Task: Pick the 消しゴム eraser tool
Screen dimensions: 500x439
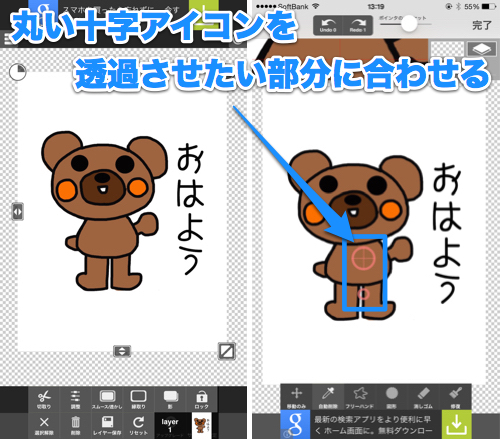Action: point(423,398)
